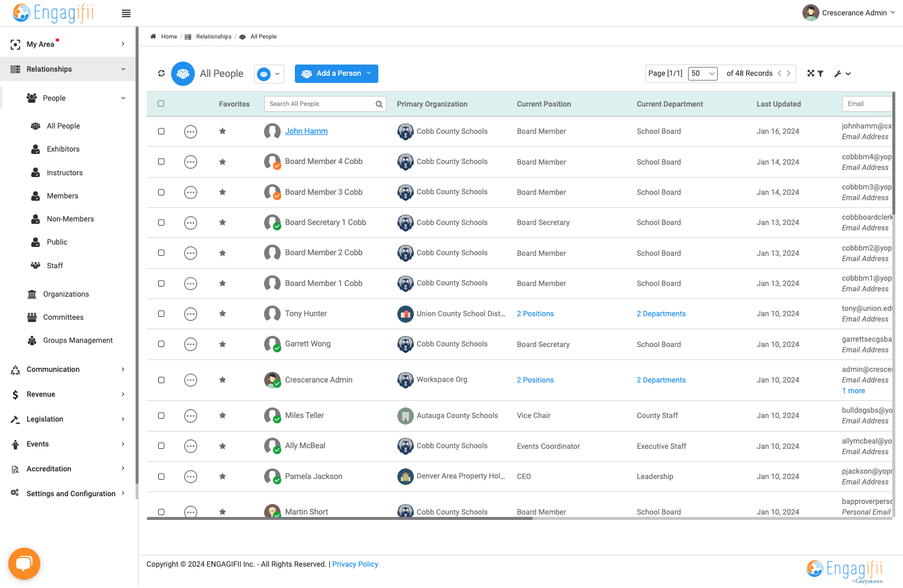Viewport: 903px width, 588px height.
Task: Check the Tony Hunter row checkbox
Action: pos(161,314)
